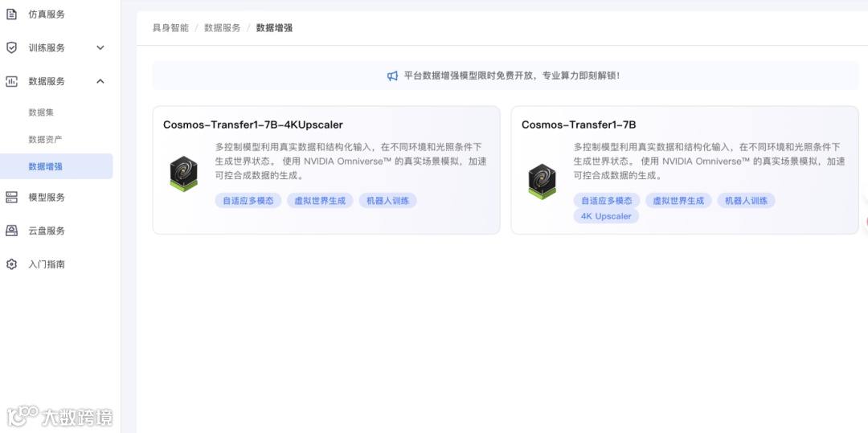The image size is (868, 433).
Task: Click the 模型服务 server icon
Action: coord(11,198)
